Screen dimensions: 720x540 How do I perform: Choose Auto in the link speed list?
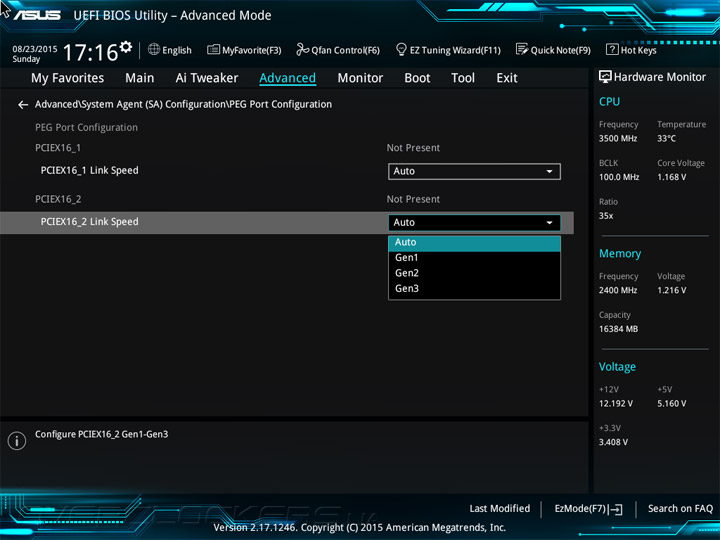click(474, 242)
